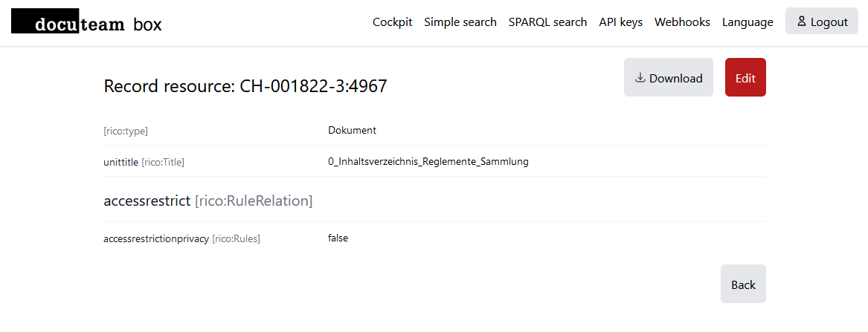The image size is (868, 332).
Task: Navigate to API keys
Action: coord(620,22)
